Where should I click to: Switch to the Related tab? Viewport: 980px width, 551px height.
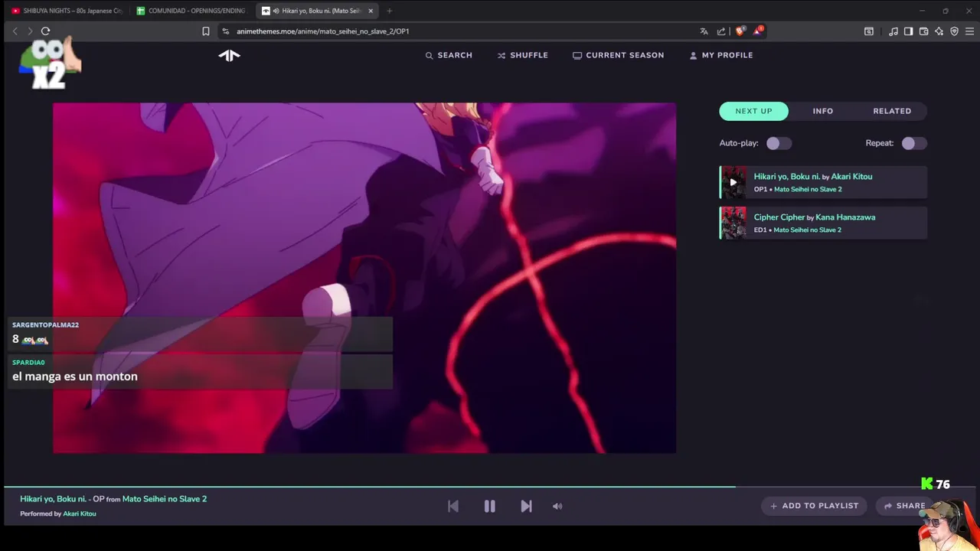click(x=892, y=111)
